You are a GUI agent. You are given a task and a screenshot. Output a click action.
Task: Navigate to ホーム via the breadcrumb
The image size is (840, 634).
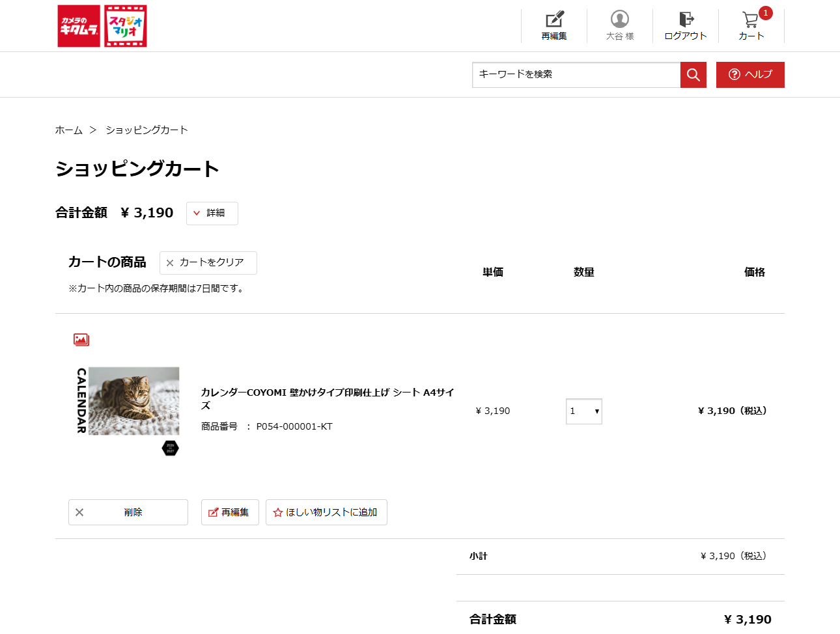click(68, 130)
